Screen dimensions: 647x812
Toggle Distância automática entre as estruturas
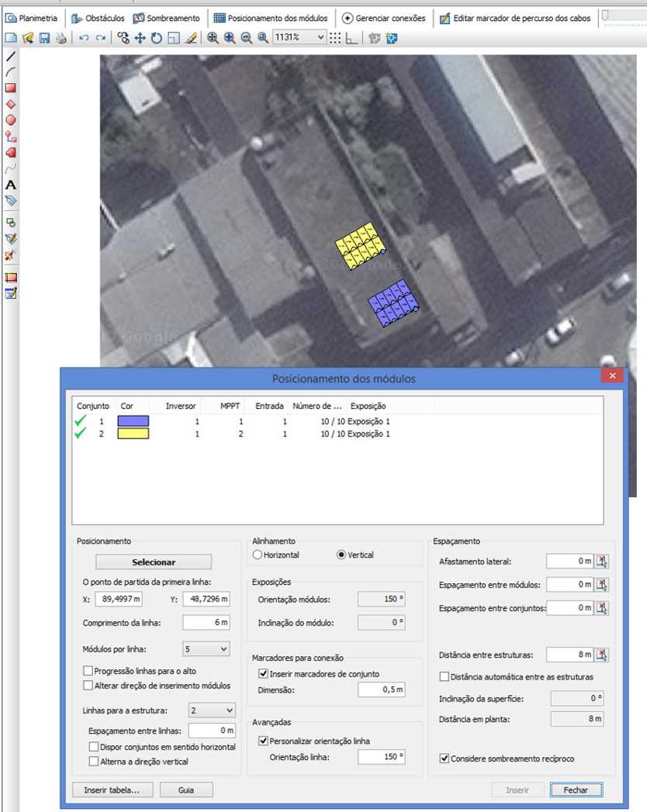point(445,677)
